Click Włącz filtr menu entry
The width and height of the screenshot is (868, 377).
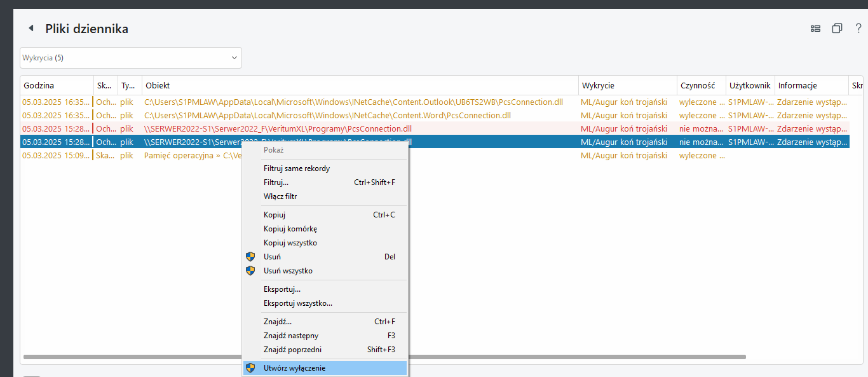coord(280,196)
